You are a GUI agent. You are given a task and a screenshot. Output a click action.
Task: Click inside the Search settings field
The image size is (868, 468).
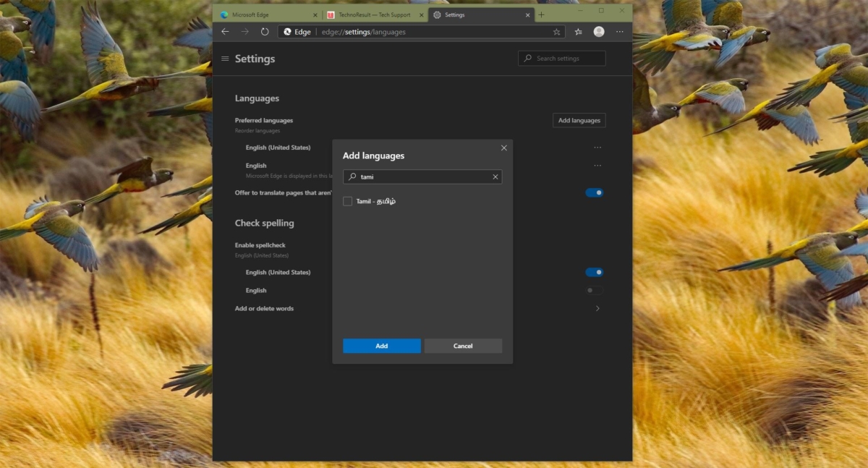[561, 58]
